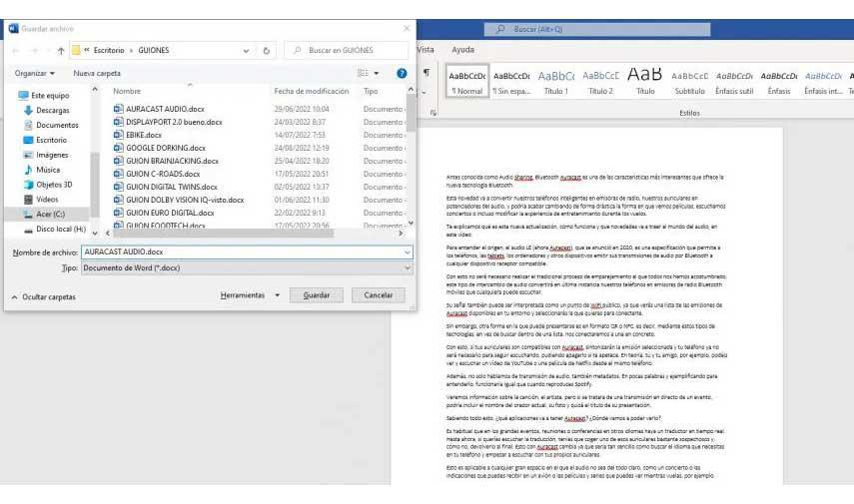Apply the Título 1 style
This screenshot has height=504, width=854.
pos(556,82)
